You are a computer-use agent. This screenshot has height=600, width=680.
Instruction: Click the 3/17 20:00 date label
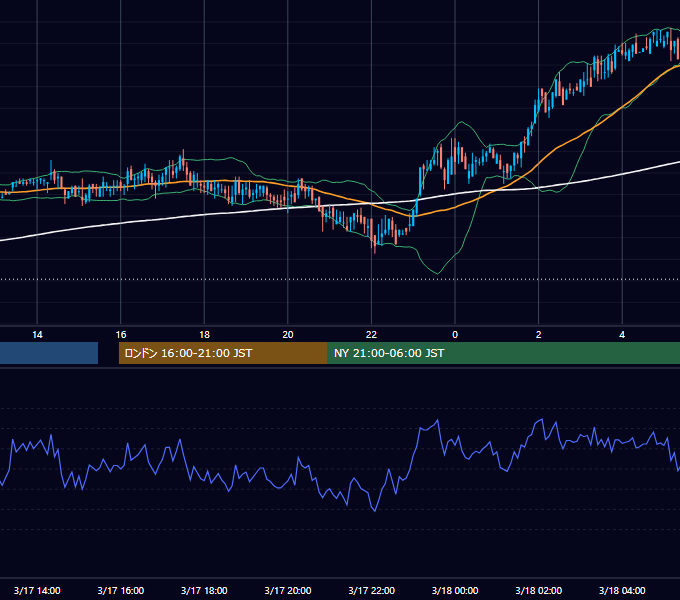point(288,590)
